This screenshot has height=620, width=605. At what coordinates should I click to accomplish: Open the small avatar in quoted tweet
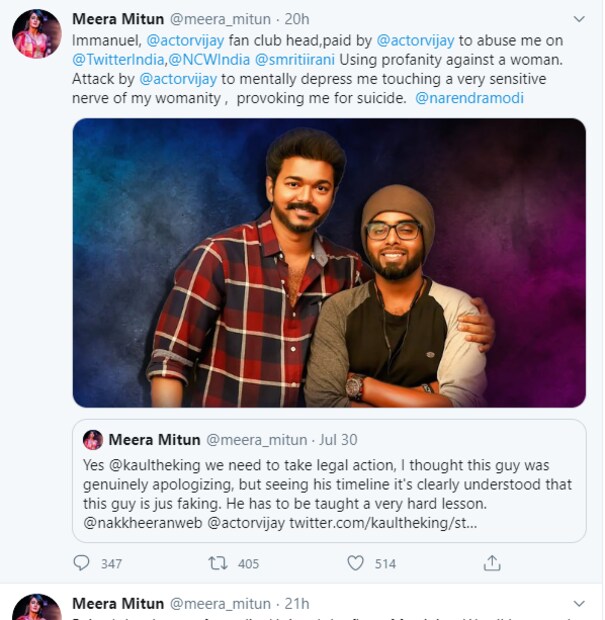pos(93,440)
